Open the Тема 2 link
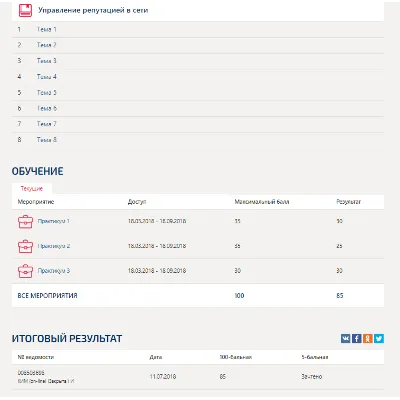 (47, 45)
